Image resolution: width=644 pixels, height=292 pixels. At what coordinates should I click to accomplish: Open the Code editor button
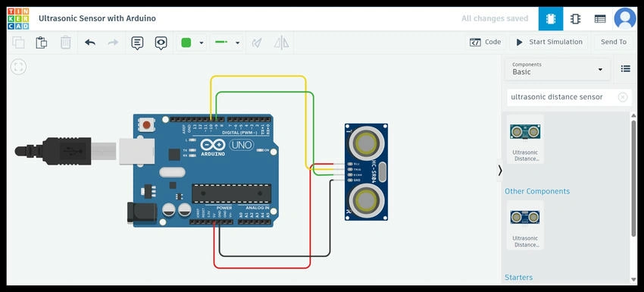486,42
